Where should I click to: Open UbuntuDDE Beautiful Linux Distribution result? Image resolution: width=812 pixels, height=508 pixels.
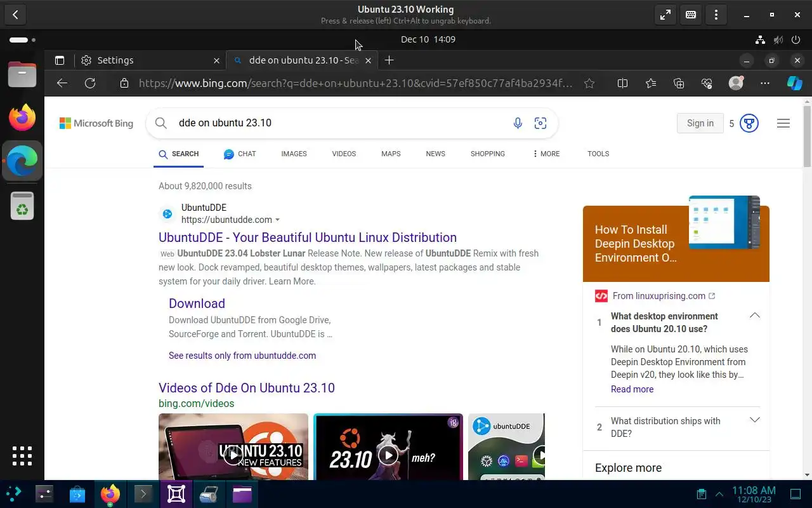308,237
